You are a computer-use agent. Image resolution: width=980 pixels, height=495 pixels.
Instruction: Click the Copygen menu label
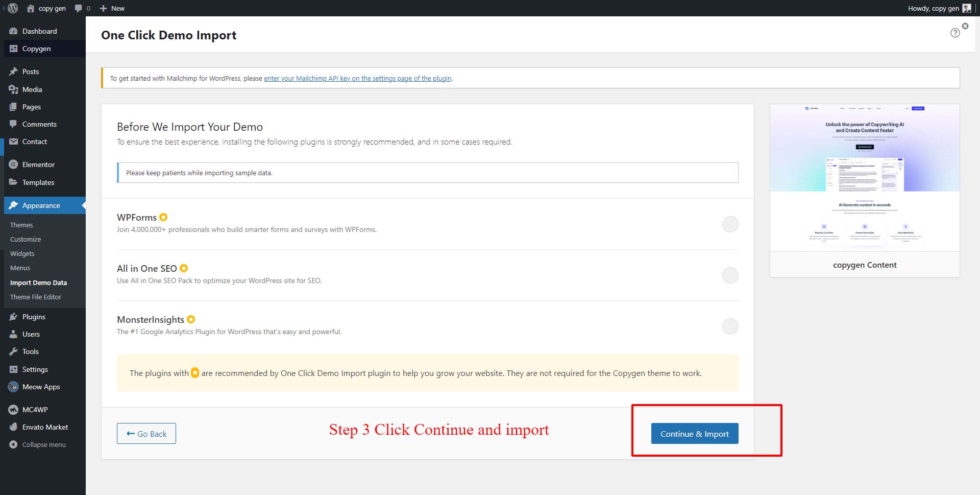click(37, 49)
